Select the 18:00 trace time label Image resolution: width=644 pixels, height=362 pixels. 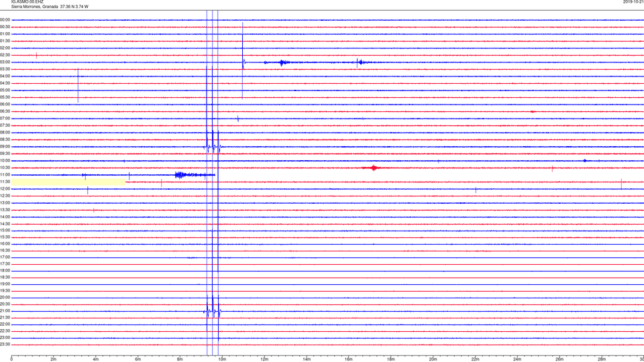(5, 270)
